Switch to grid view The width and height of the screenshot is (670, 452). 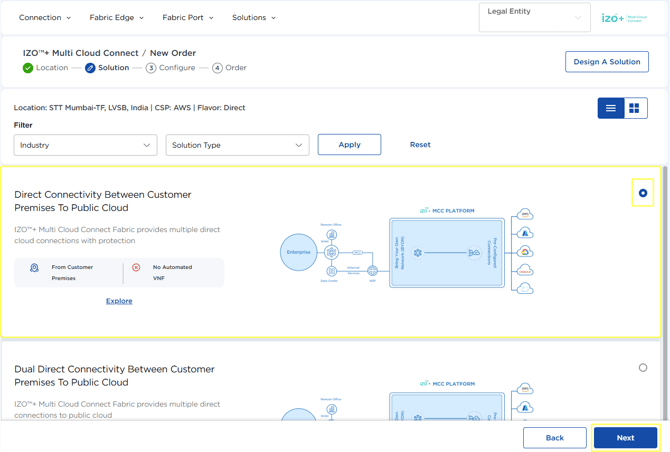coord(635,108)
